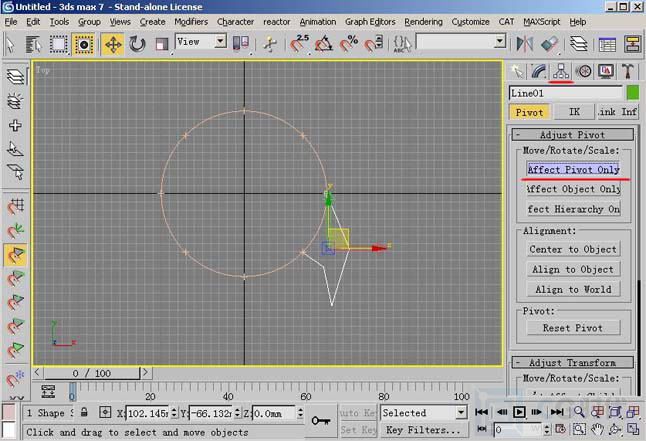Step time slider forward with right arrow
The image size is (646, 441).
146,373
